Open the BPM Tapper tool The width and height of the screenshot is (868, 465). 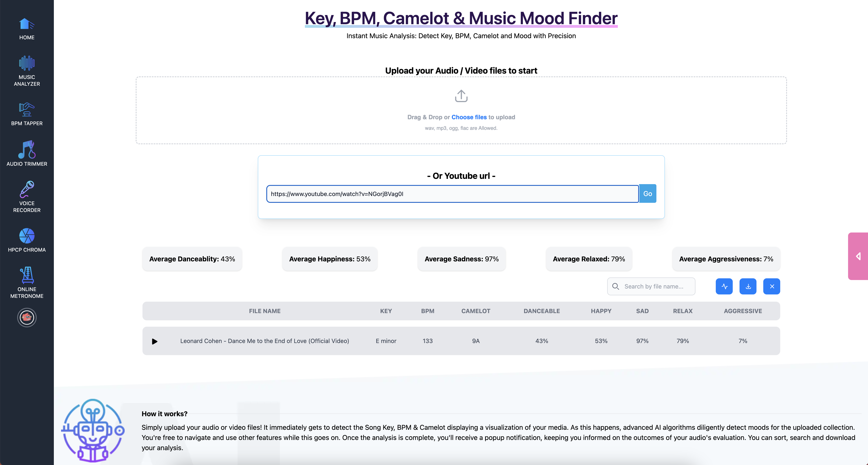27,114
